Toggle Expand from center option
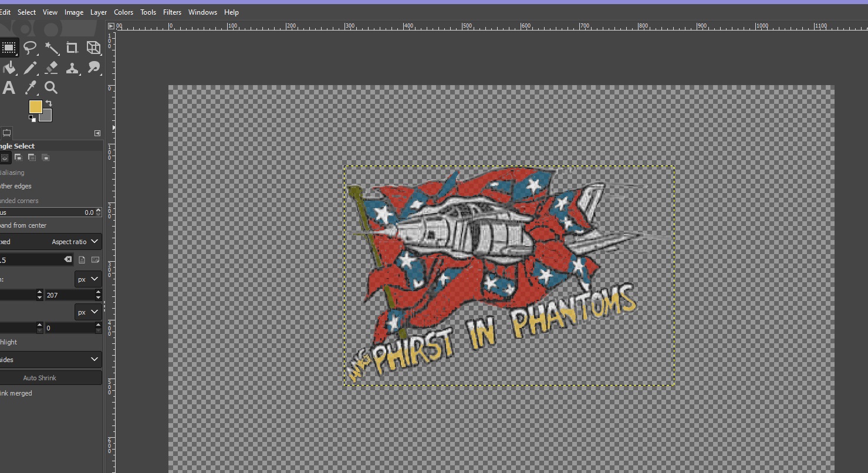Viewport: 868px width, 473px height. click(23, 225)
